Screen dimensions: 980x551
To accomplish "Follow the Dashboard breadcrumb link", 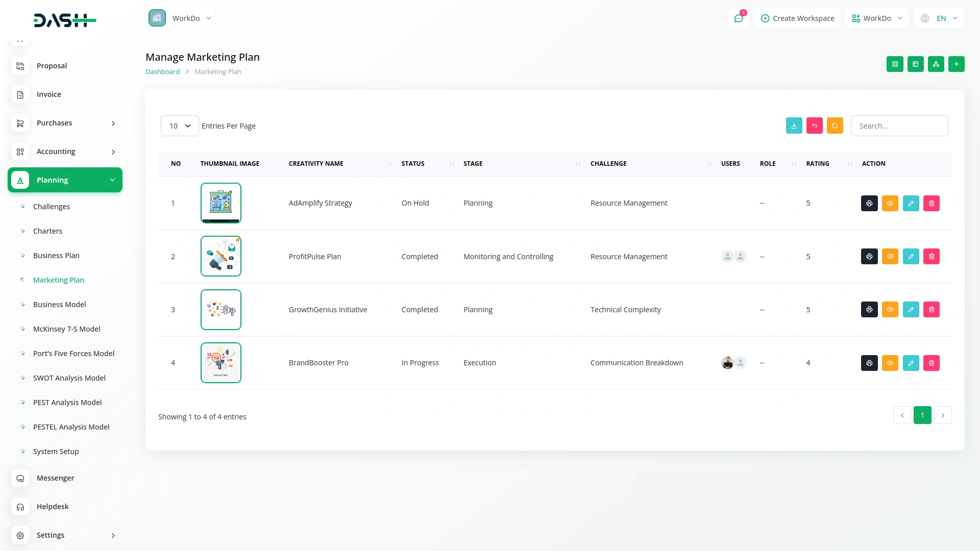I will [162, 71].
